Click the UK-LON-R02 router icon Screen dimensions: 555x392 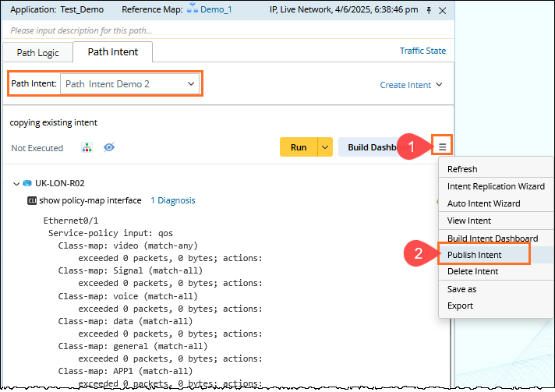[27, 183]
